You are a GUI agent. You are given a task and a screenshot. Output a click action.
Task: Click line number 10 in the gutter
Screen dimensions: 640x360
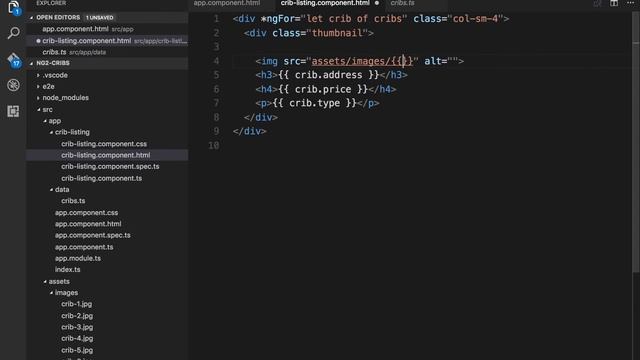pos(213,145)
